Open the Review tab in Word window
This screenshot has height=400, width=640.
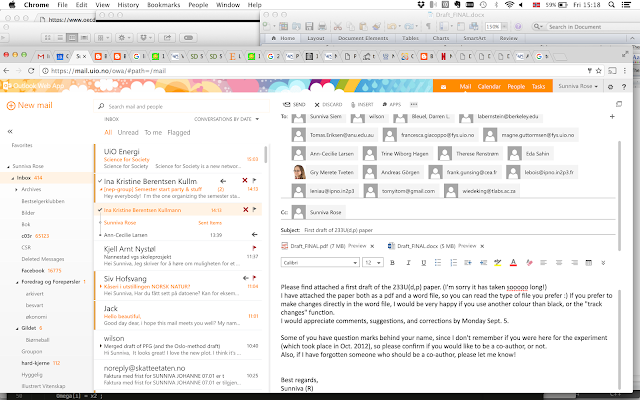(508, 38)
